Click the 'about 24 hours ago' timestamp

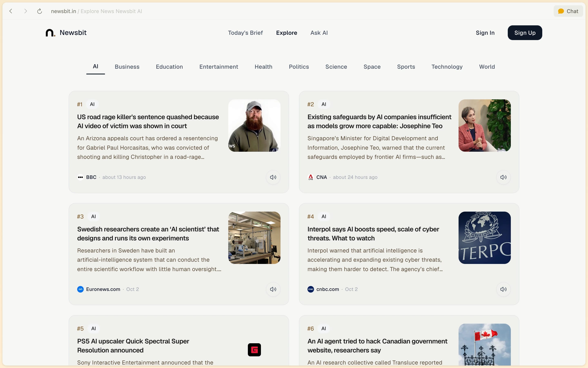[x=355, y=177]
